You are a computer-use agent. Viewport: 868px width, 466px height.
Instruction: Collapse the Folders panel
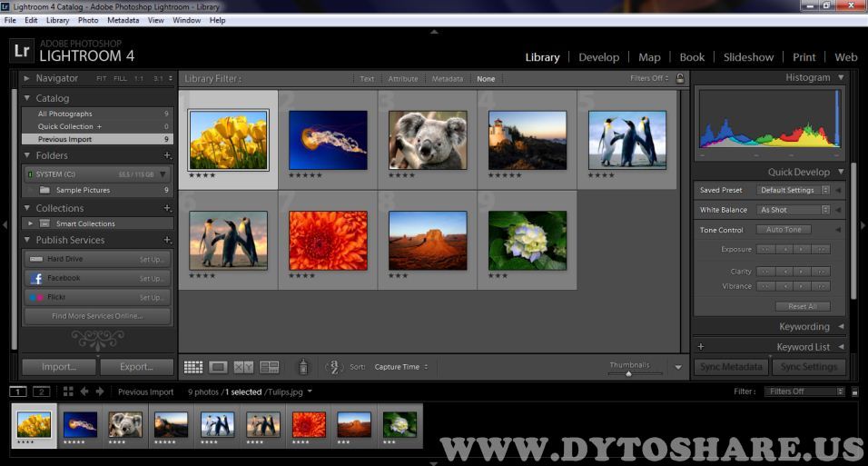point(26,155)
